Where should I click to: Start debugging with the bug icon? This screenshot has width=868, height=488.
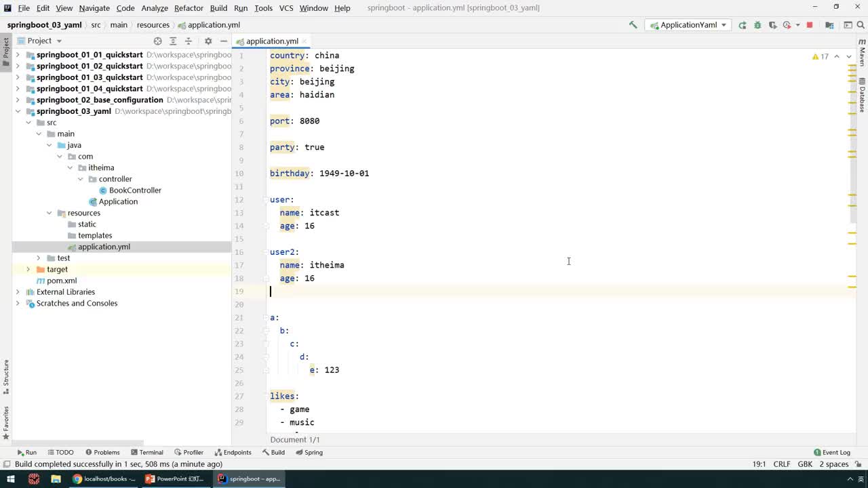tap(757, 25)
